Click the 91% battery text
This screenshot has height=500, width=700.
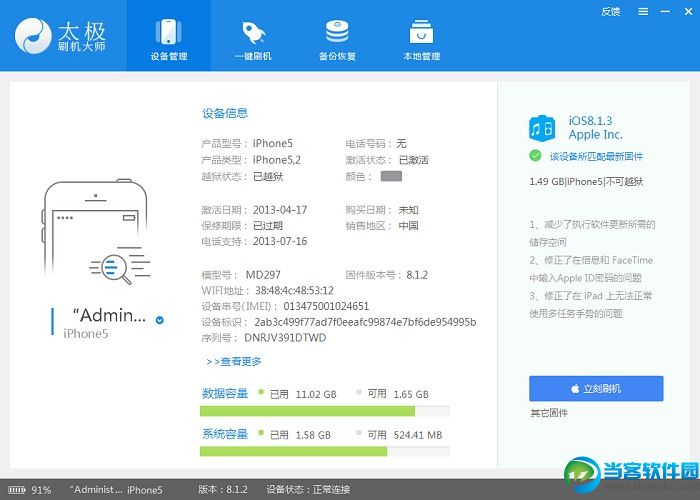[x=41, y=490]
